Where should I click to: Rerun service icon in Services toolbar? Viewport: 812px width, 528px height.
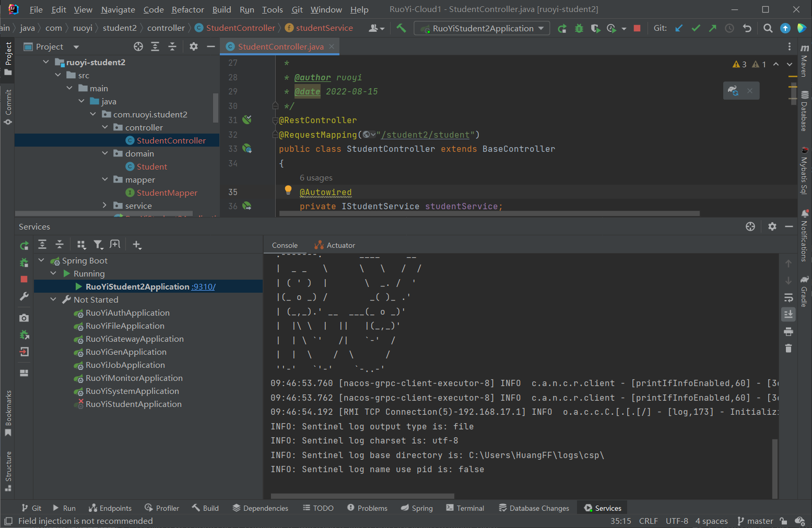[24, 245]
